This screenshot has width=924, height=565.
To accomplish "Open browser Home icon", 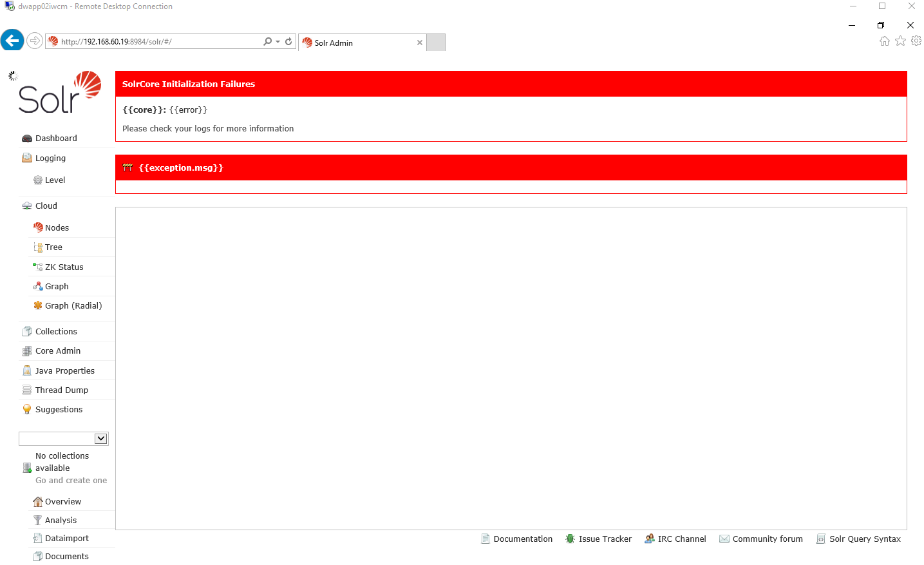I will [885, 41].
